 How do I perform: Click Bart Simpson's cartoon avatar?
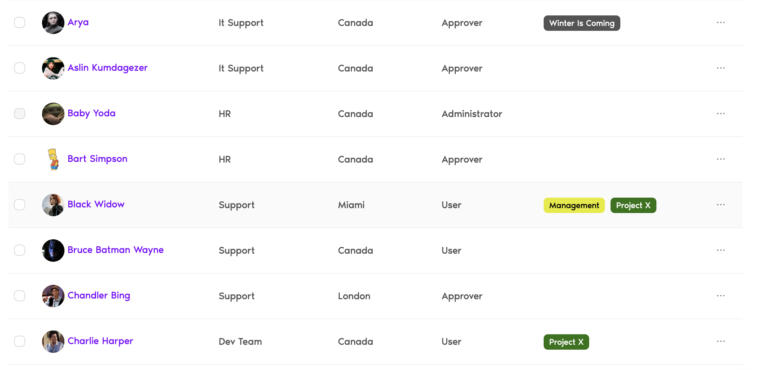(53, 159)
